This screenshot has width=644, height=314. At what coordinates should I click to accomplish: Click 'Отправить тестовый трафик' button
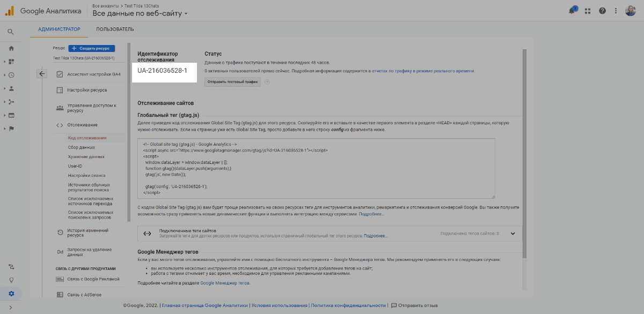(232, 82)
